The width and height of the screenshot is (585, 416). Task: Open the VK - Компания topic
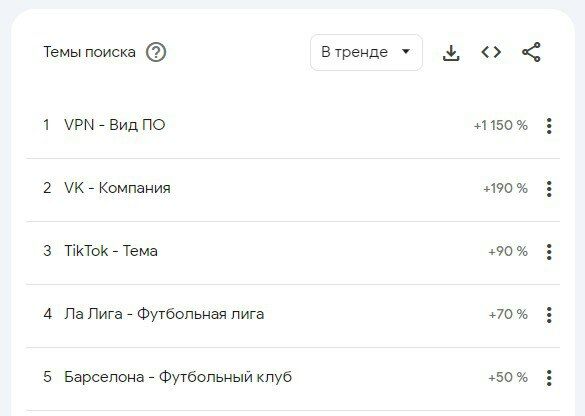[117, 188]
